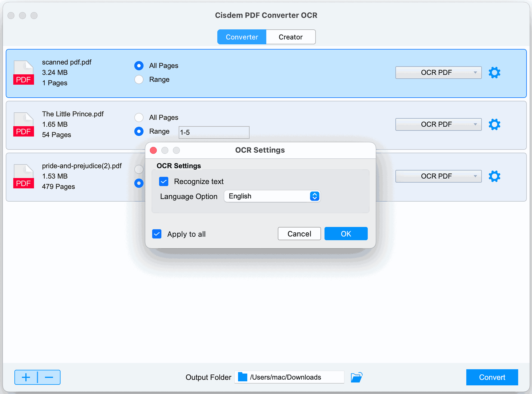The image size is (532, 394).
Task: Select All Pages for scanned pdf.pdf
Action: 139,66
